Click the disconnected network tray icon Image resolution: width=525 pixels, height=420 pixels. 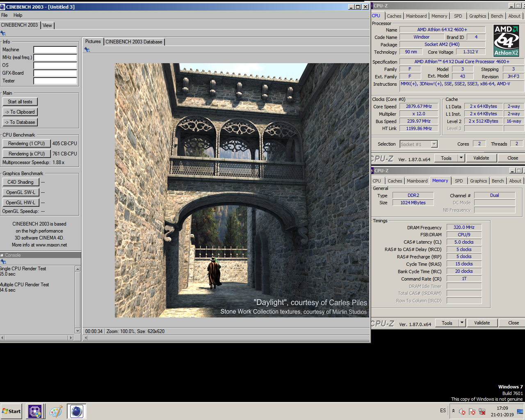point(482,411)
